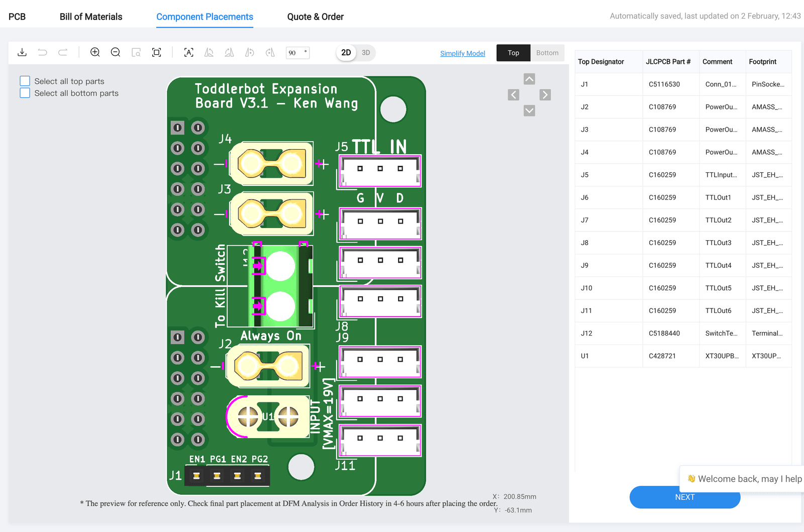This screenshot has width=804, height=532.
Task: Click the rotation angle input field
Action: pos(297,53)
